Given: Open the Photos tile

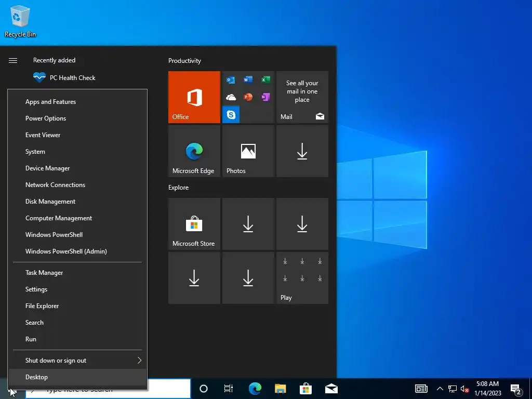Looking at the screenshot, I should coord(248,151).
